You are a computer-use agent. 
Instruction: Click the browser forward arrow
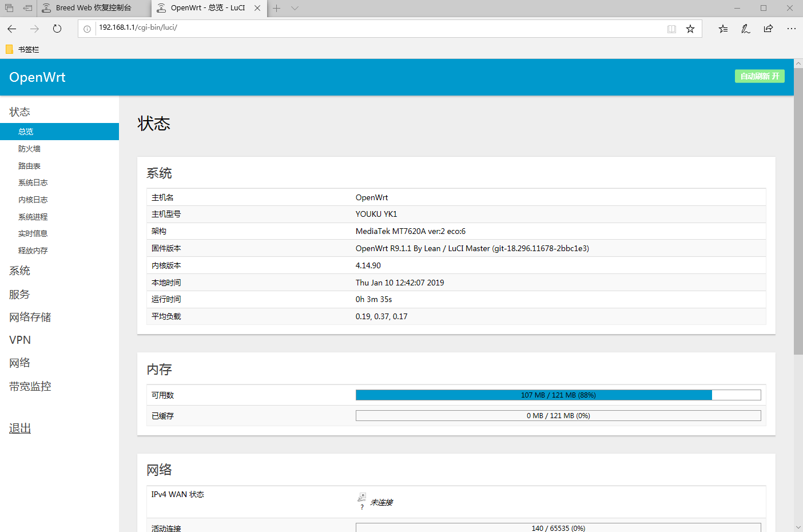34,29
